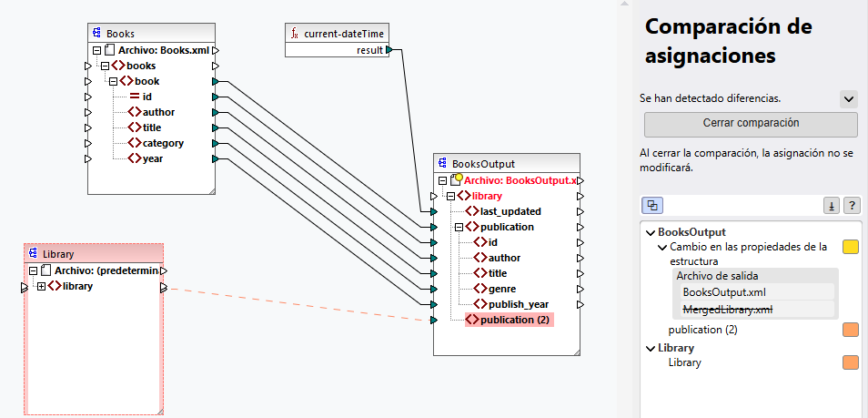Select the category element in Books
The width and height of the screenshot is (868, 418).
coord(163,144)
